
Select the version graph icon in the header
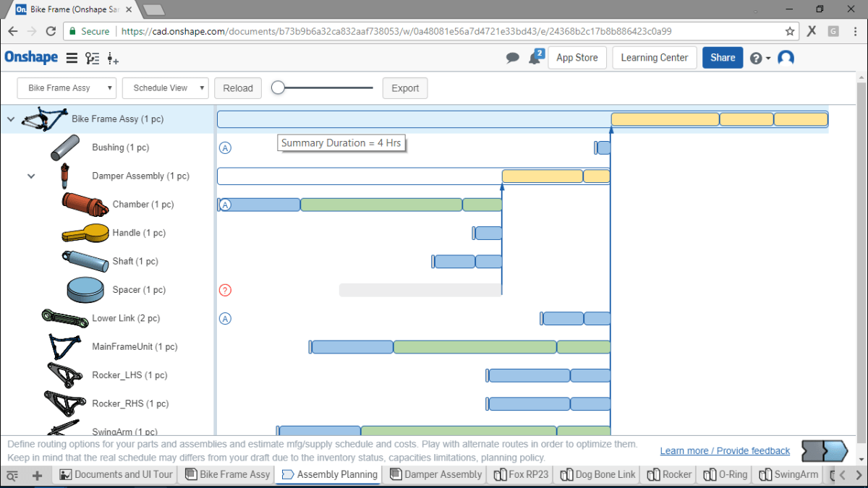[x=91, y=58]
